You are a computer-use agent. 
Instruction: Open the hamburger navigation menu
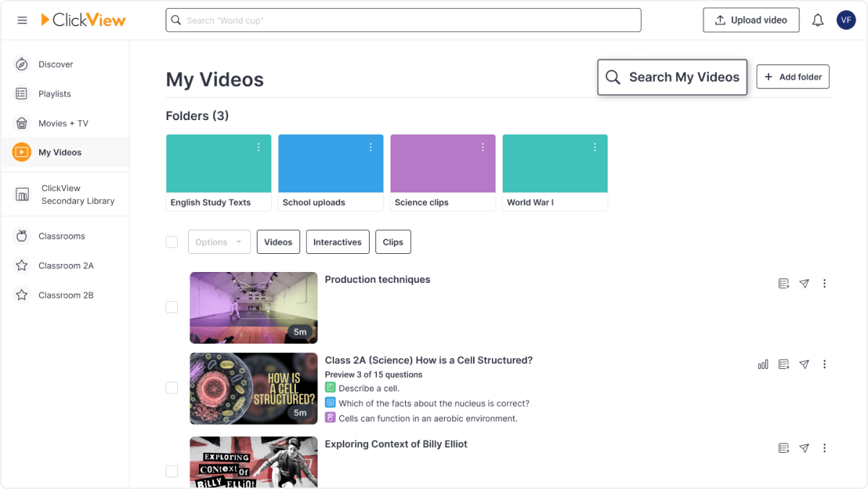(22, 20)
